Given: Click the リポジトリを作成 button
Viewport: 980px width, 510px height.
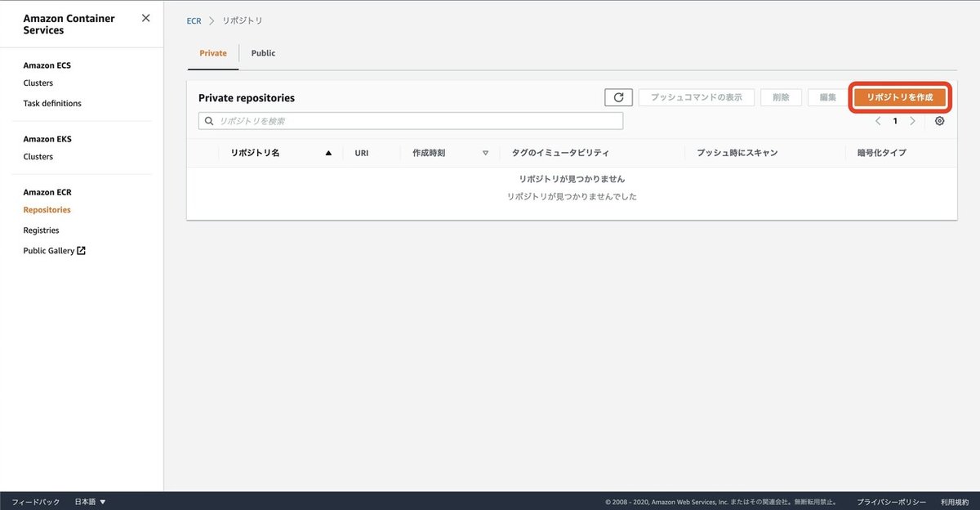Looking at the screenshot, I should click(x=900, y=96).
